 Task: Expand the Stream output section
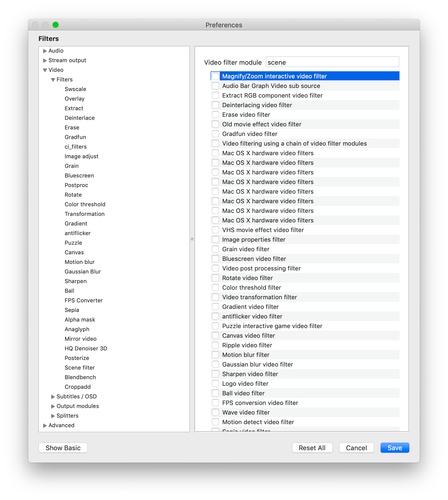45,60
